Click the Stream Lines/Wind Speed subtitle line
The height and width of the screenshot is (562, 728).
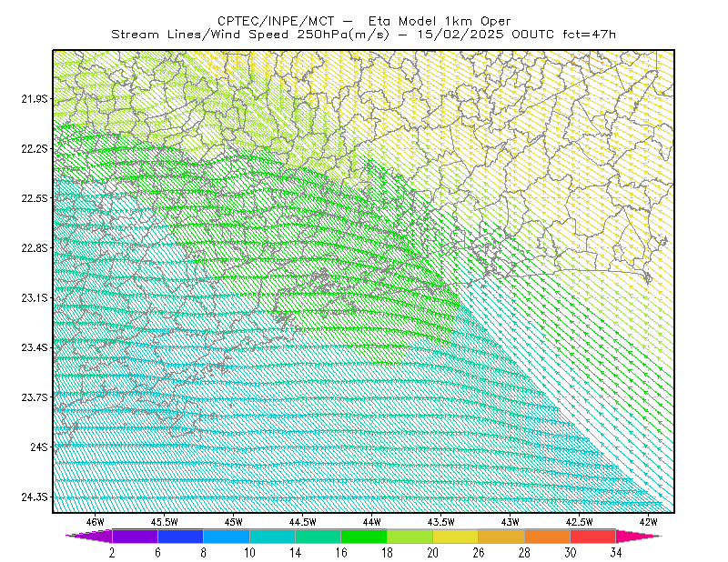(363, 35)
